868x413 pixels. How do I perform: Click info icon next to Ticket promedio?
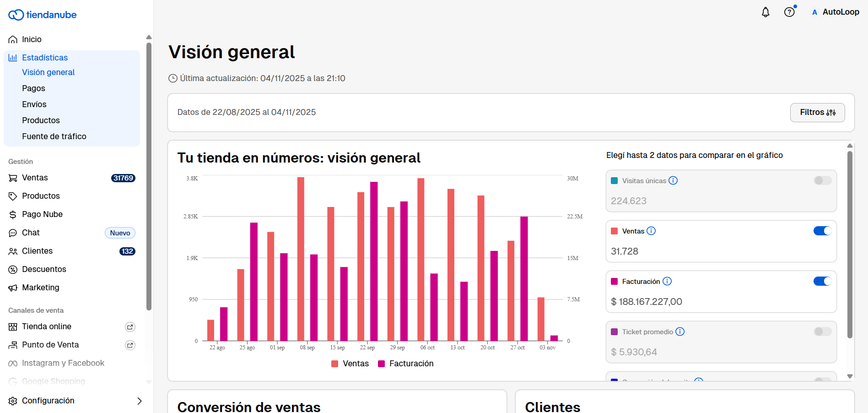(x=680, y=331)
